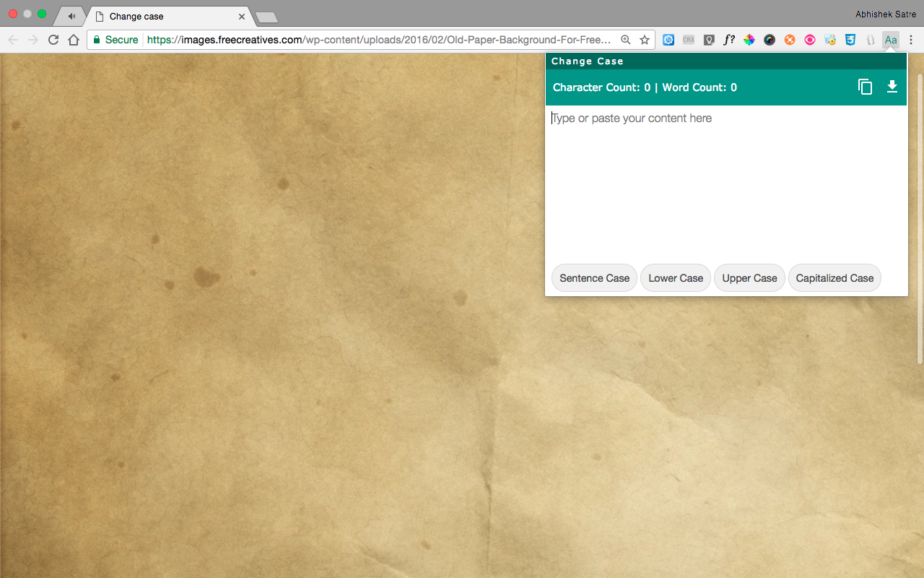Click the orange lifebuoy extension icon
This screenshot has height=578, width=924.
point(790,40)
